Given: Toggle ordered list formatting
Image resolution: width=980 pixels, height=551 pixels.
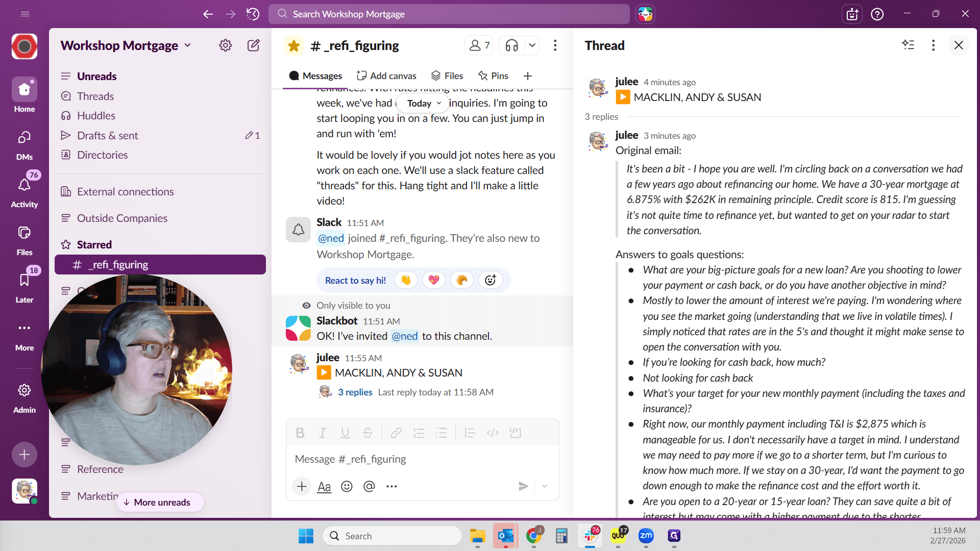Looking at the screenshot, I should [x=419, y=433].
